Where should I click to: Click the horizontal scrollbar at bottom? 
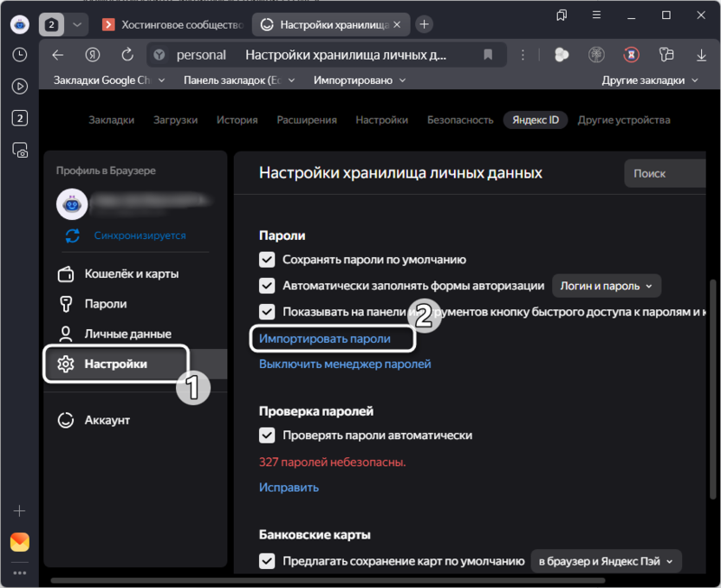328,581
